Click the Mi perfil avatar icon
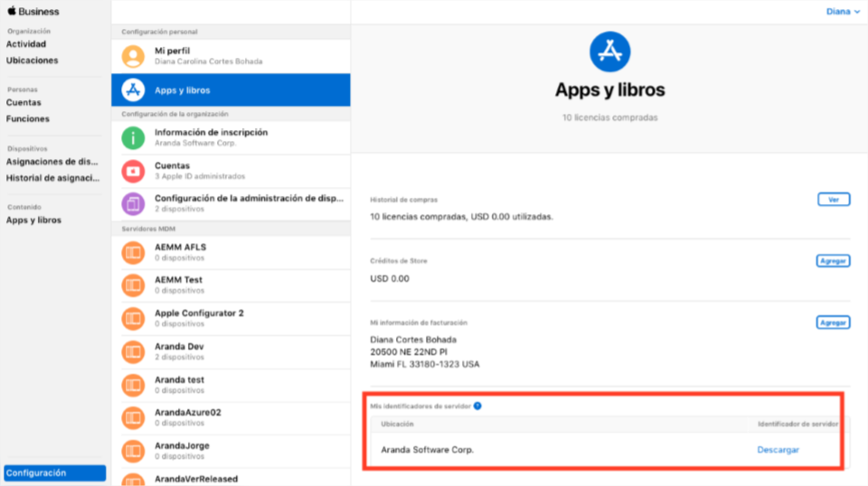The image size is (868, 486). pos(133,56)
